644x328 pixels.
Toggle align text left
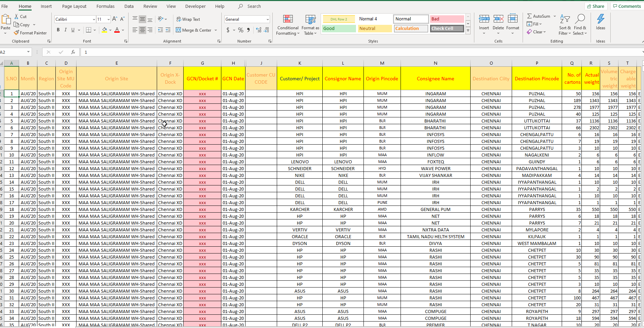[135, 30]
